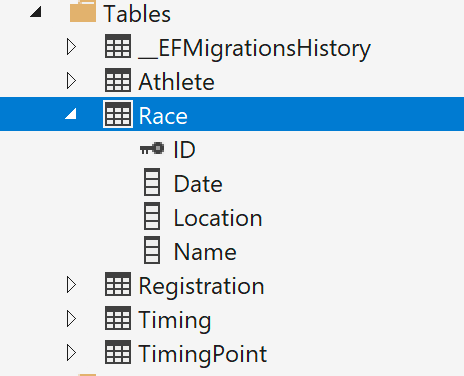
Task: Click the Timing table icon
Action: [x=118, y=318]
